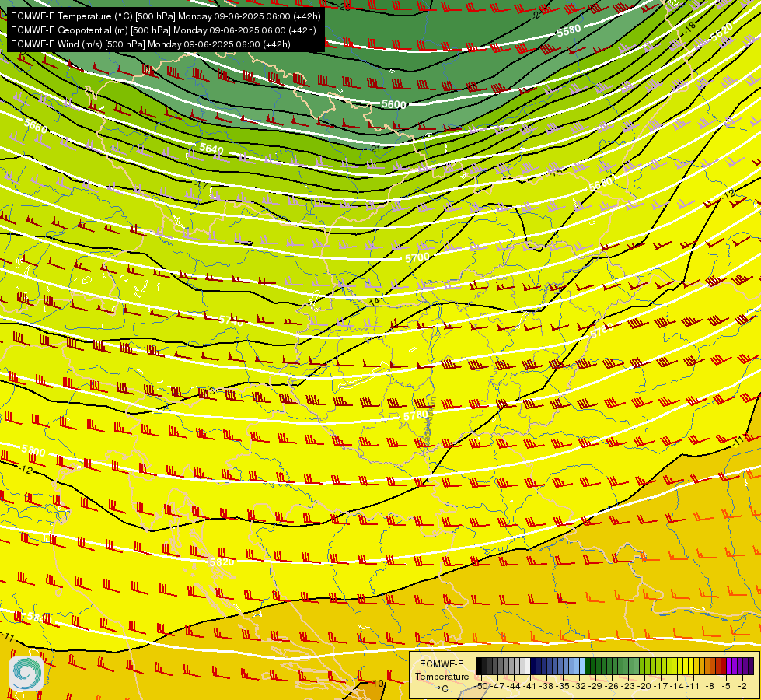Click the ECMWF-E Temperature °C legend title
761x700 pixels.
[x=442, y=677]
